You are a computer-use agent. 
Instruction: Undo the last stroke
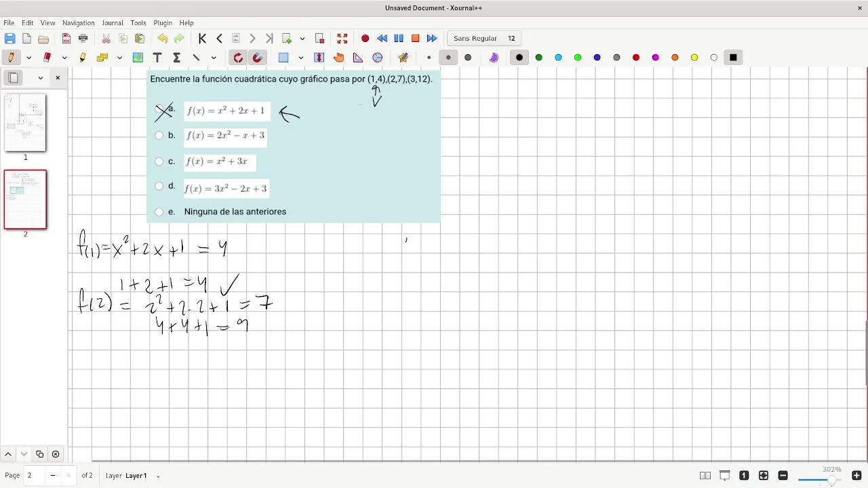tap(163, 39)
